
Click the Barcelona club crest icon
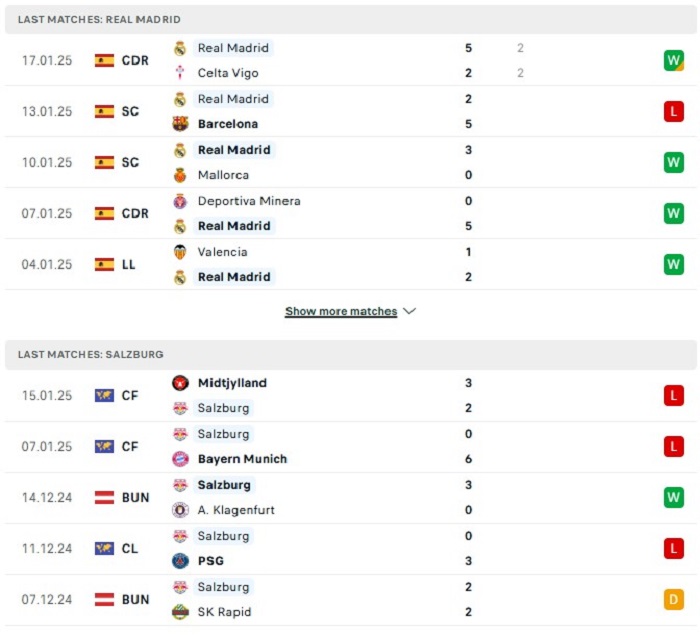point(180,124)
